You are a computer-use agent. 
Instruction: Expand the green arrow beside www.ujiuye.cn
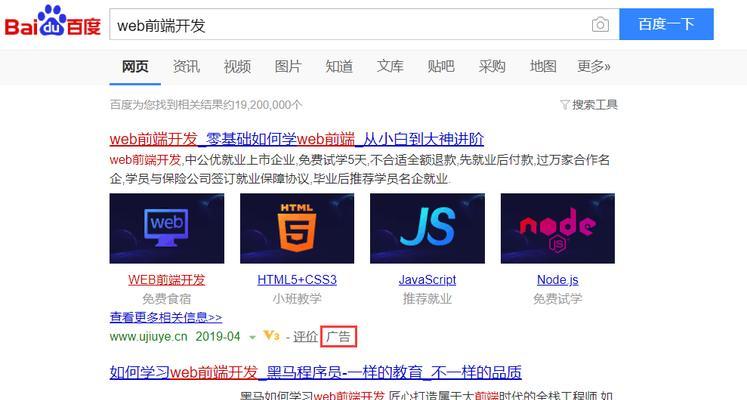[252, 338]
